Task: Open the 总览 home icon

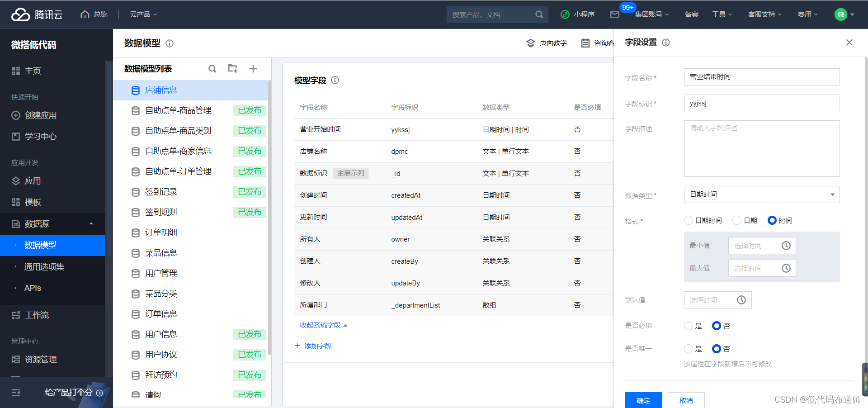Action: [85, 14]
